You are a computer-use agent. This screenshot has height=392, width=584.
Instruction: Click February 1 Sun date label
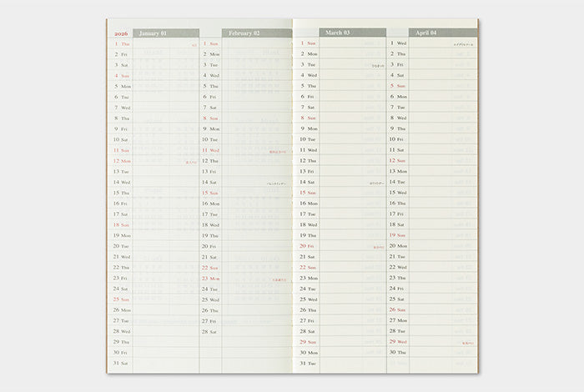coord(210,43)
